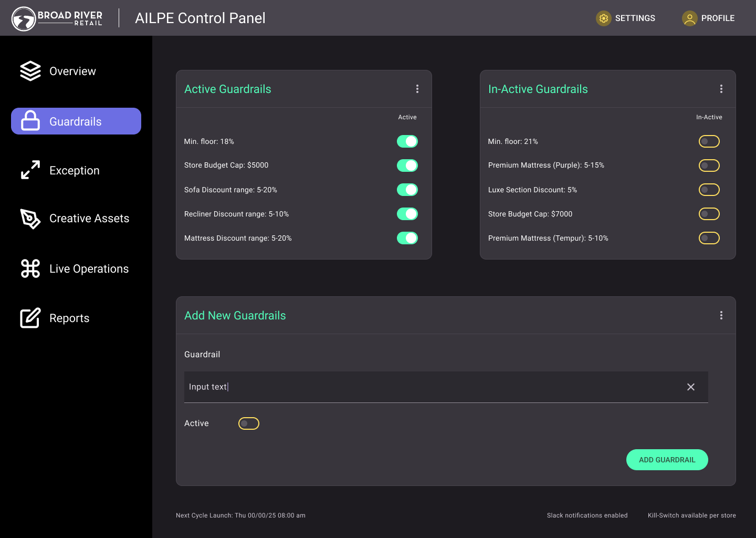Go to Live Operations section
Screen dimensions: 756x538
(89, 269)
